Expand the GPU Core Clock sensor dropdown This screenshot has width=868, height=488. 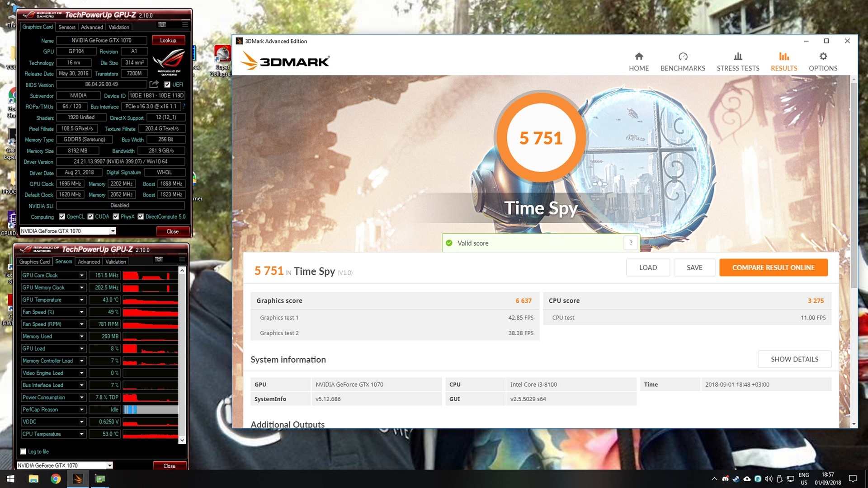coord(82,275)
